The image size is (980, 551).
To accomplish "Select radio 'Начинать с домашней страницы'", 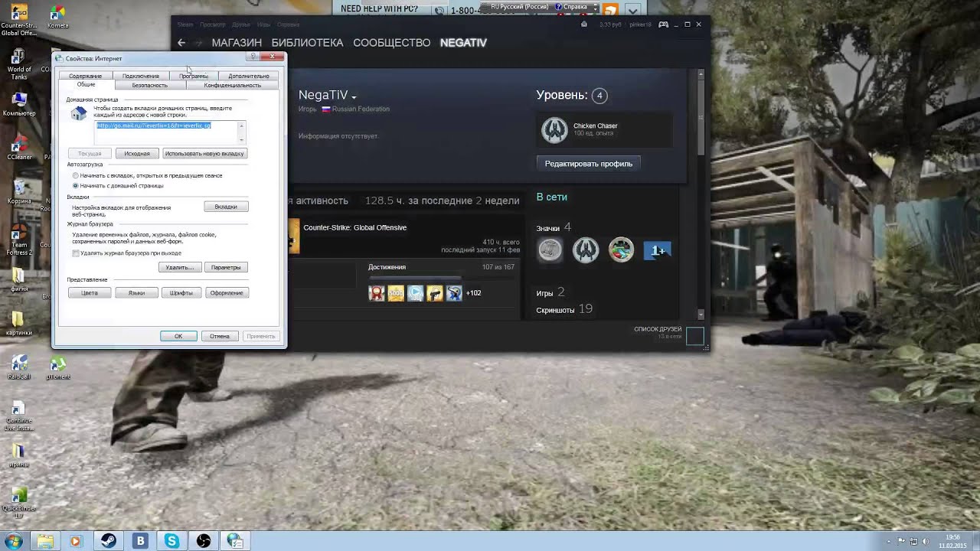I will coord(76,186).
